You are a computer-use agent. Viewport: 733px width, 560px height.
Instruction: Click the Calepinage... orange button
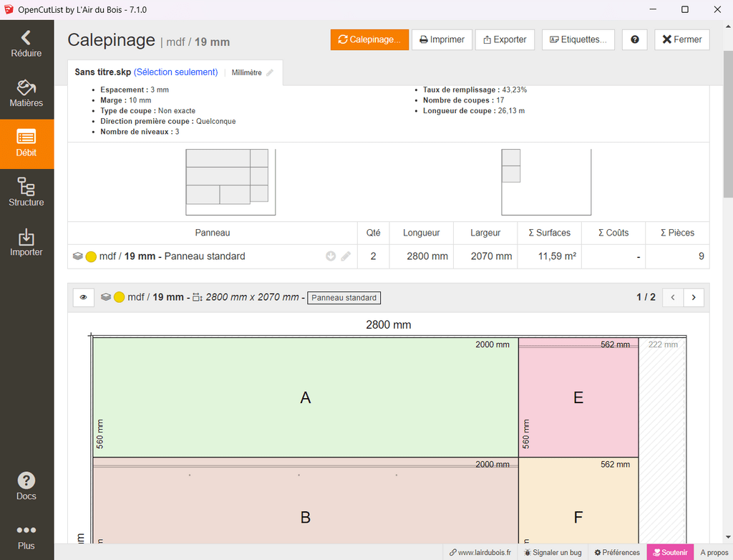[x=369, y=40]
